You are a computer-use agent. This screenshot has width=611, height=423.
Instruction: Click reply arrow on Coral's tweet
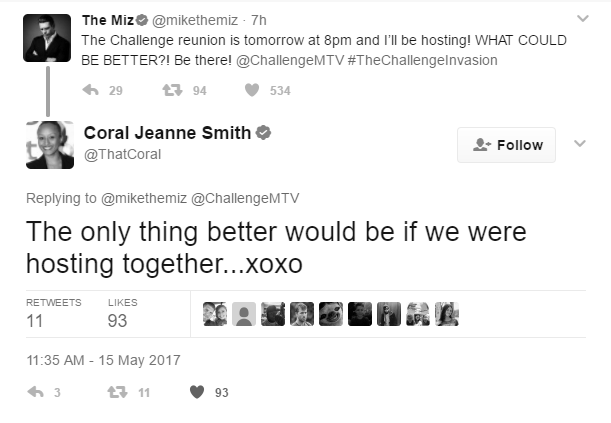35,392
